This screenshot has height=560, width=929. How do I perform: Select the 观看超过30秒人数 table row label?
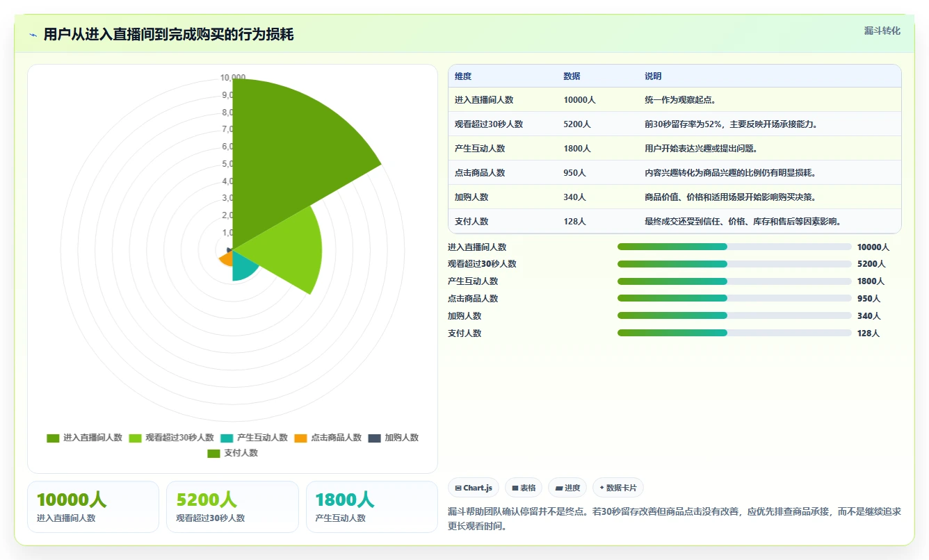pos(489,124)
